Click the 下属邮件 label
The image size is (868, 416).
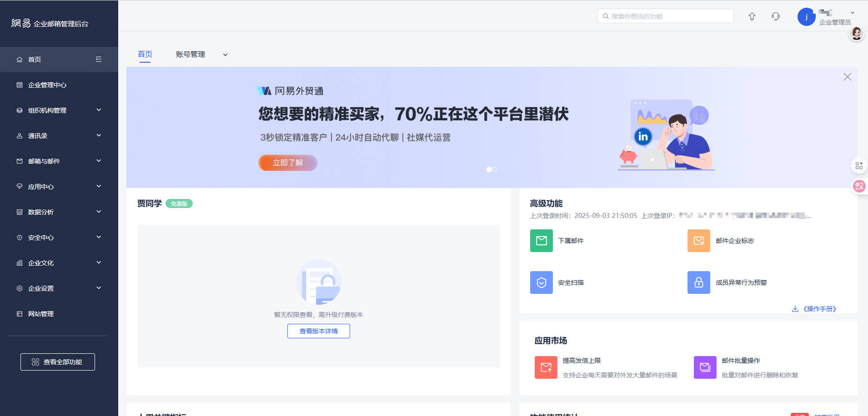tap(571, 241)
